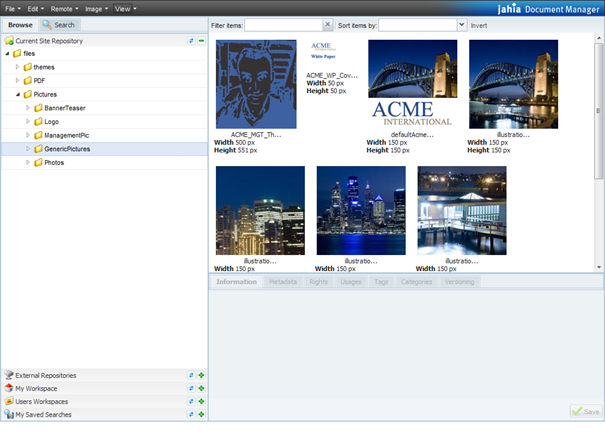Click the Current Site Repository icon
Viewport: 605px width, 433px height.
(x=9, y=40)
